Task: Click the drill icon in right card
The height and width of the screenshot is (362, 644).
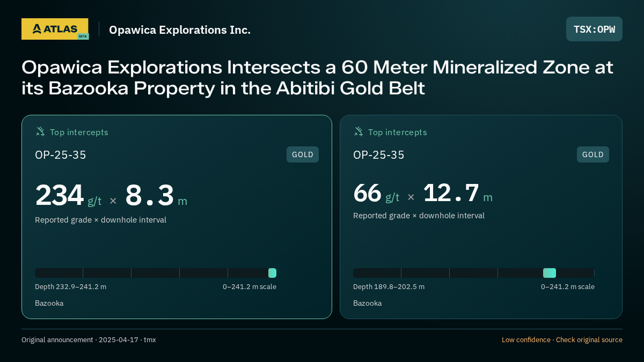Action: click(x=358, y=131)
